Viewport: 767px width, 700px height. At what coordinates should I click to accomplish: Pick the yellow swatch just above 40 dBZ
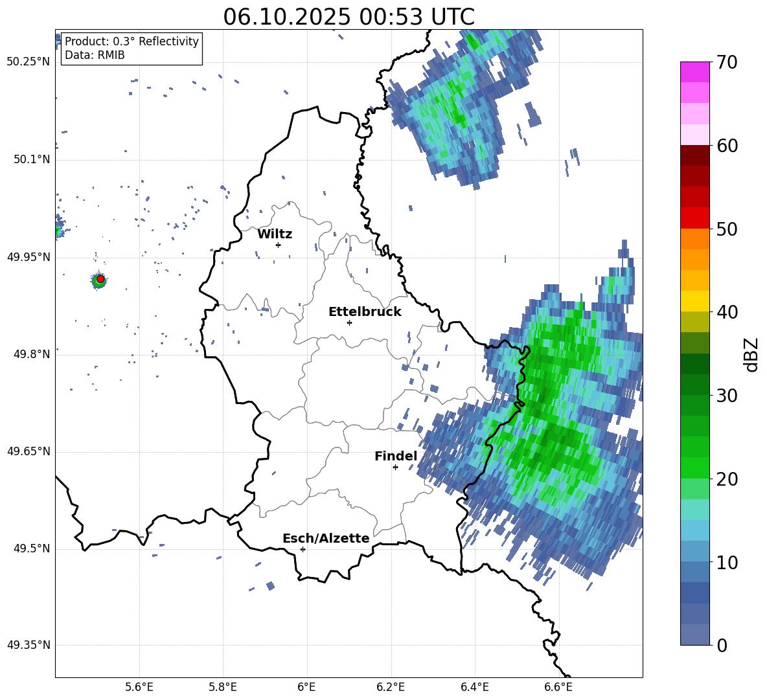694,301
